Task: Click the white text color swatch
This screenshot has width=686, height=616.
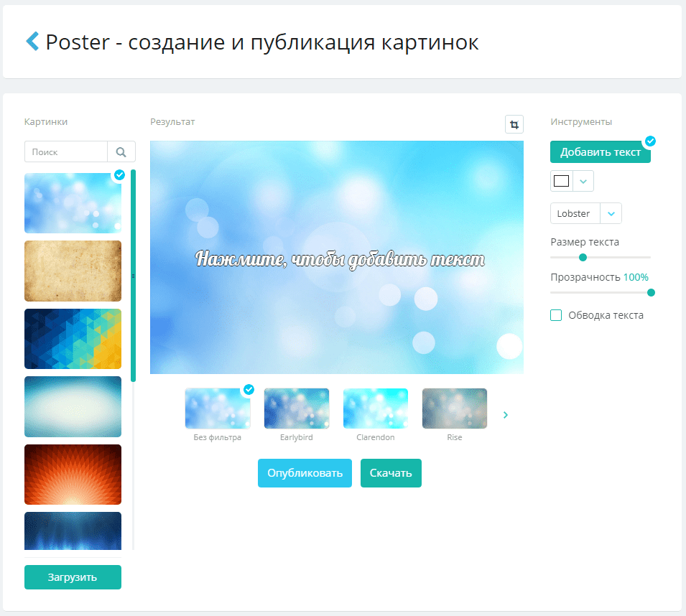Action: (562, 181)
